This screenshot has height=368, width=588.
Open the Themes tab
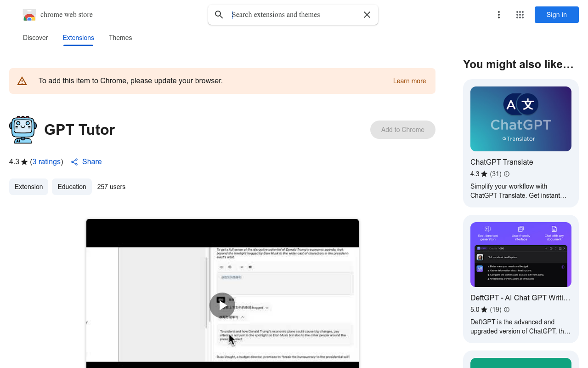tap(120, 38)
